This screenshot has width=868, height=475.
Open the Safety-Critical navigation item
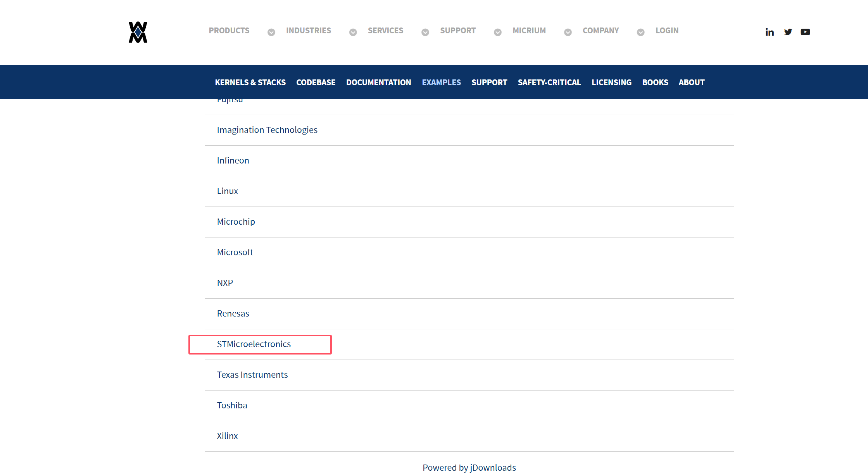[549, 83]
